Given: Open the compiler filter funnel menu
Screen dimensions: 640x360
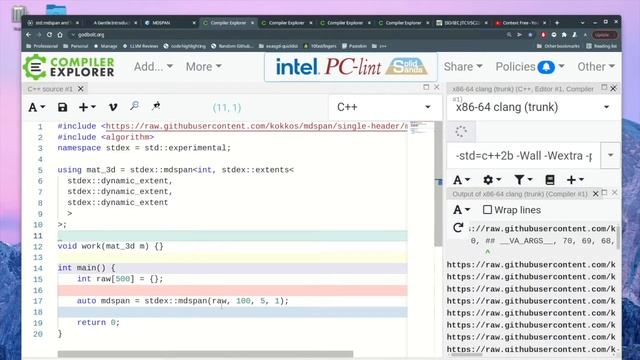Looking at the screenshot, I should [x=523, y=180].
